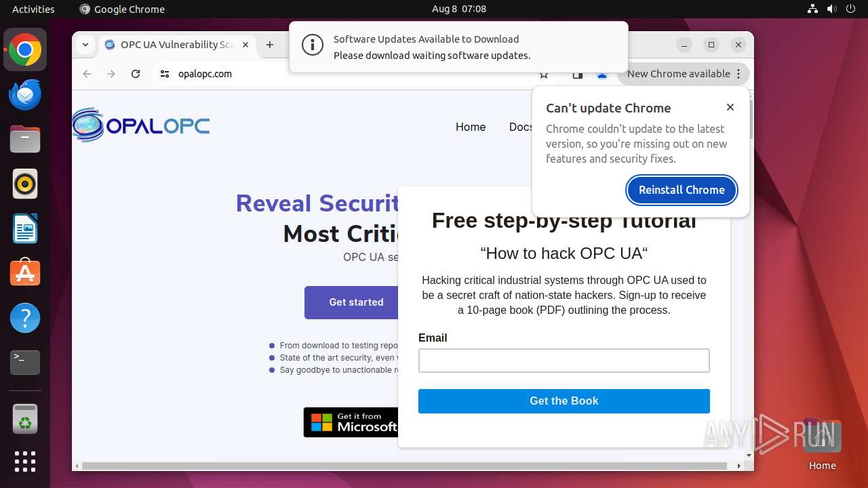Open the Files manager dock icon
868x488 pixels.
tap(25, 140)
